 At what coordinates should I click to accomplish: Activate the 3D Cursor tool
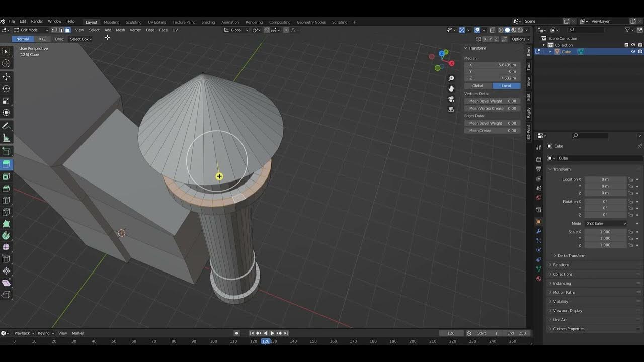6,63
